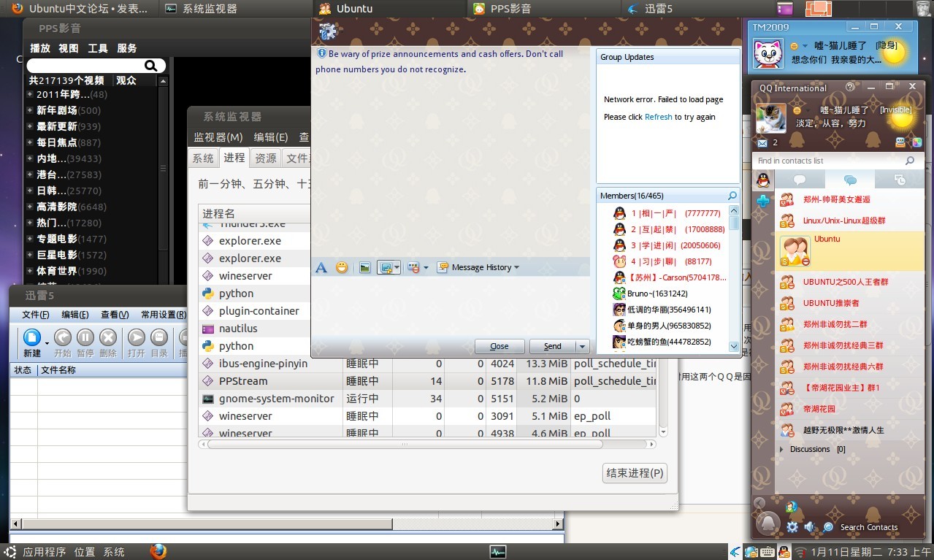Image resolution: width=934 pixels, height=560 pixels.
Task: Open the 播放 menu in PPS影音
Action: (x=40, y=48)
